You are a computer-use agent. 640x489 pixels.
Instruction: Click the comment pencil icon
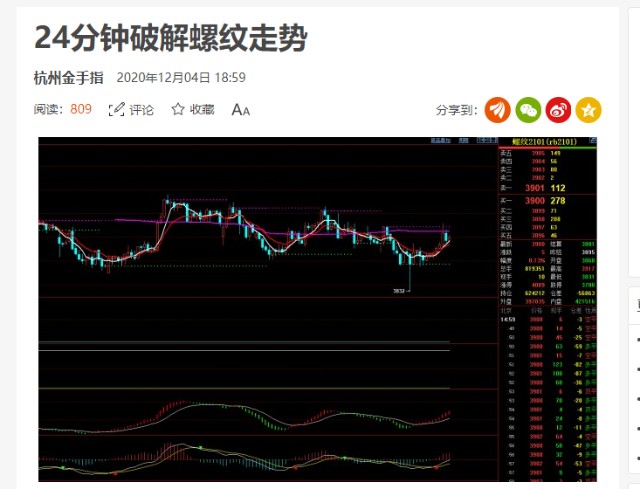click(x=117, y=109)
